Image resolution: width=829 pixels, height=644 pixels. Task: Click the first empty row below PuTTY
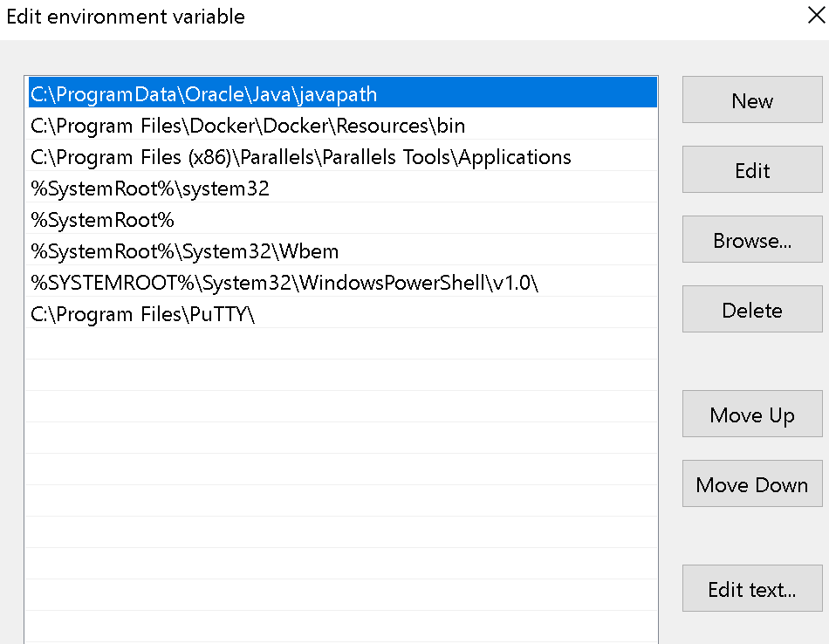(x=340, y=344)
